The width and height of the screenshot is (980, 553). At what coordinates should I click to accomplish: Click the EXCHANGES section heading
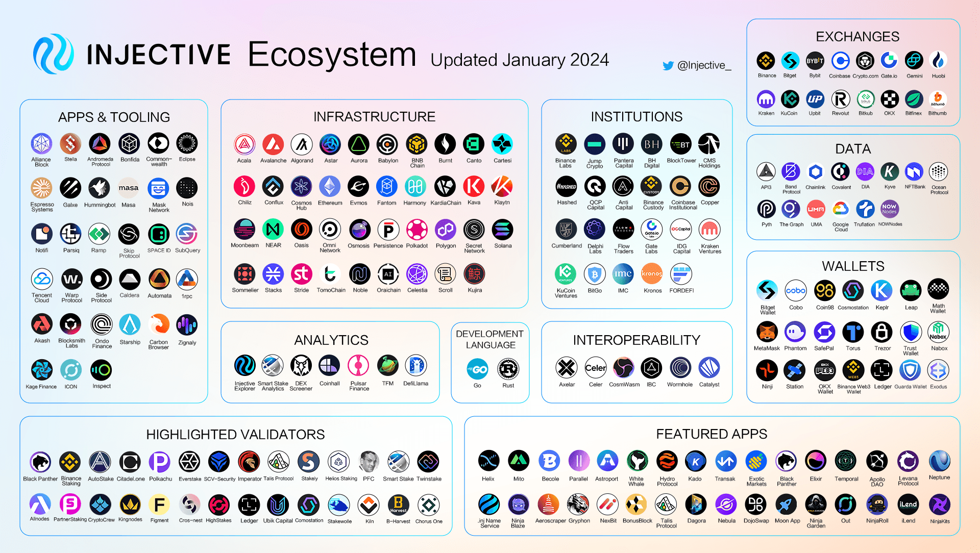tap(857, 37)
